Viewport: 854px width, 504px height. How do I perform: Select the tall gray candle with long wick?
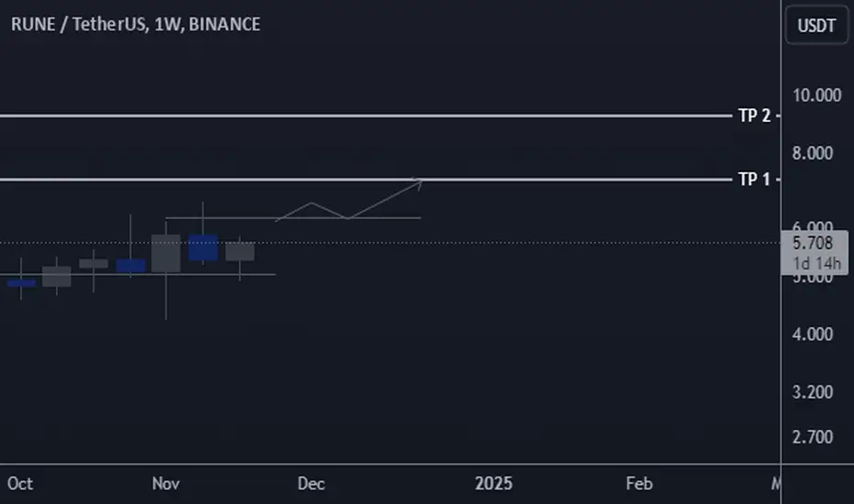tap(166, 253)
